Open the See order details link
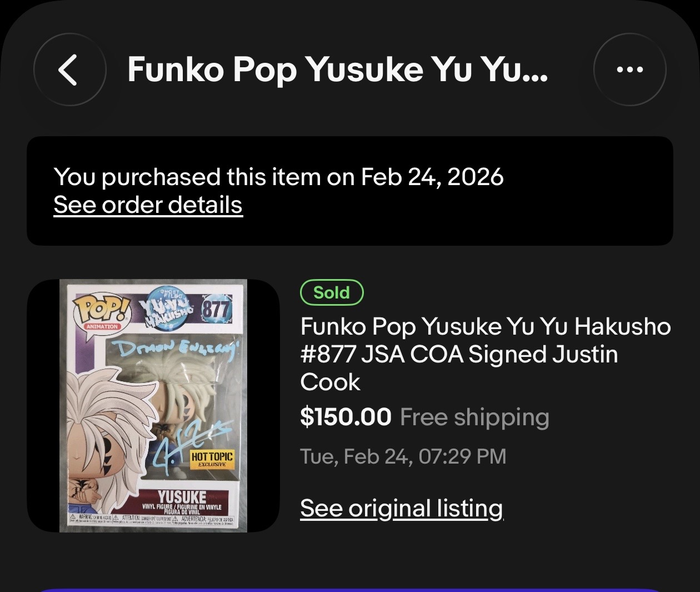The height and width of the screenshot is (592, 700). click(148, 205)
